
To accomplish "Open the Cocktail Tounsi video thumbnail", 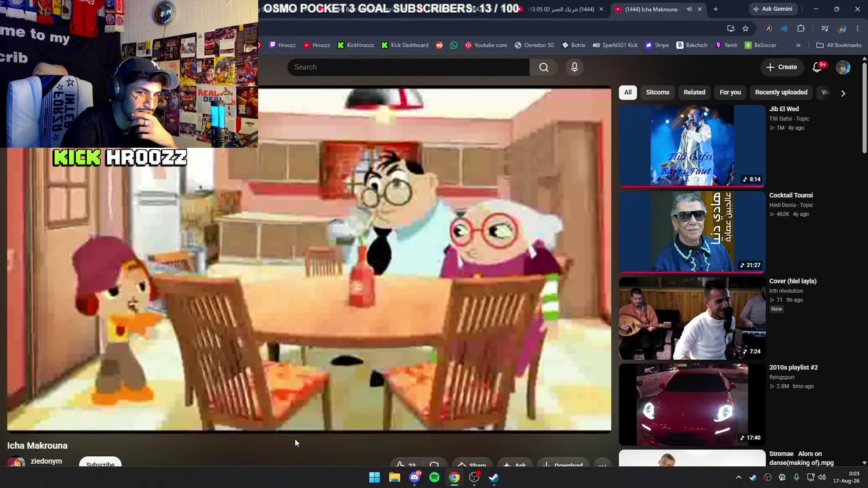I will [x=692, y=231].
